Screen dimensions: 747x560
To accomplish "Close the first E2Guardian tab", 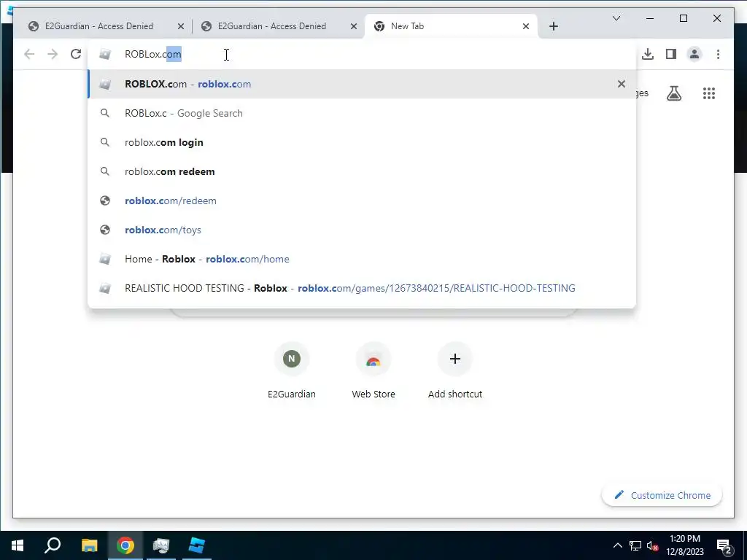I will pos(181,26).
